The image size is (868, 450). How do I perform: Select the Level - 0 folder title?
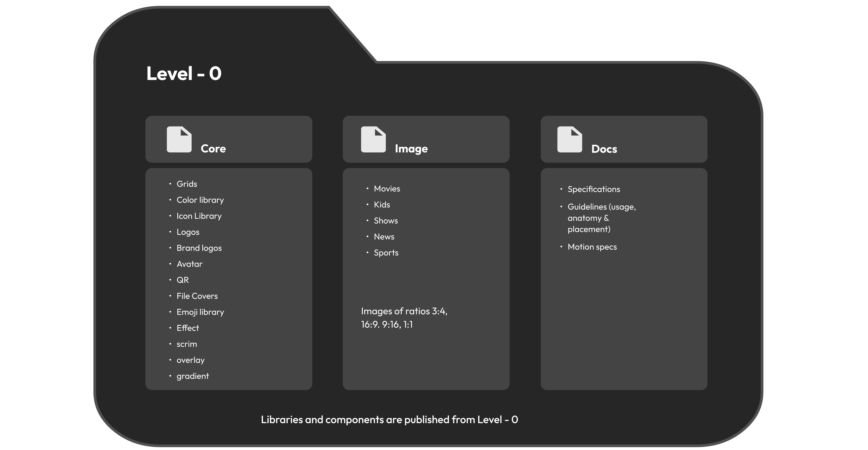tap(184, 73)
